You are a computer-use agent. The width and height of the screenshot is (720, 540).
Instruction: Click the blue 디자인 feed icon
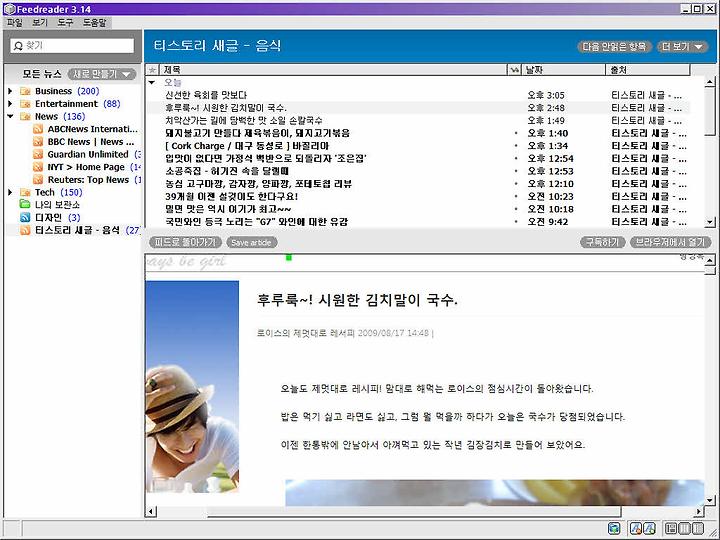pyautogui.click(x=26, y=217)
